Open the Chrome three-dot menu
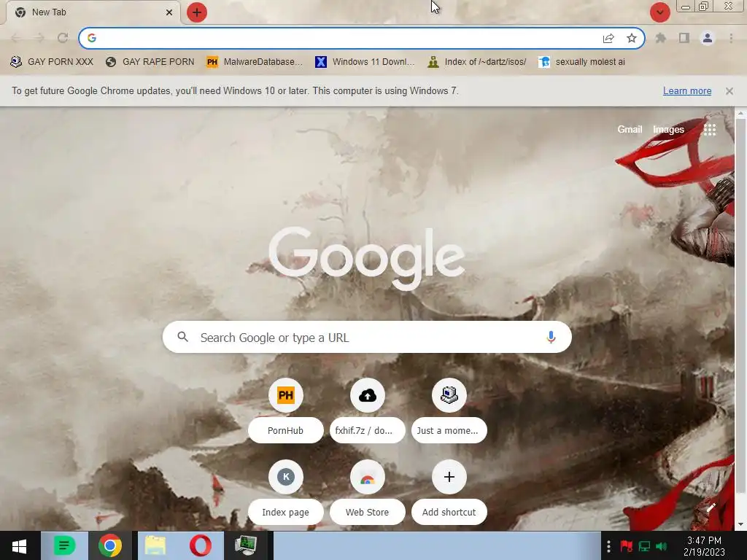747x560 pixels. [x=731, y=38]
